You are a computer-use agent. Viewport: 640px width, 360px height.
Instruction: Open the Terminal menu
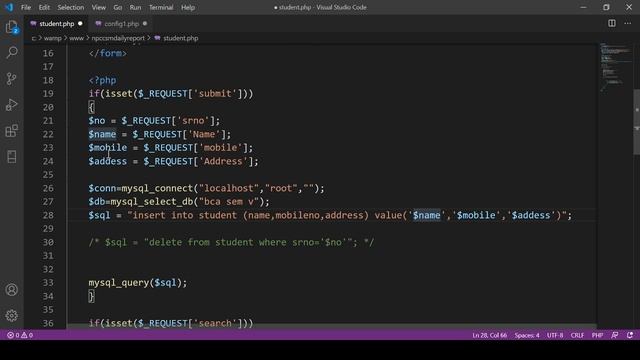161,7
